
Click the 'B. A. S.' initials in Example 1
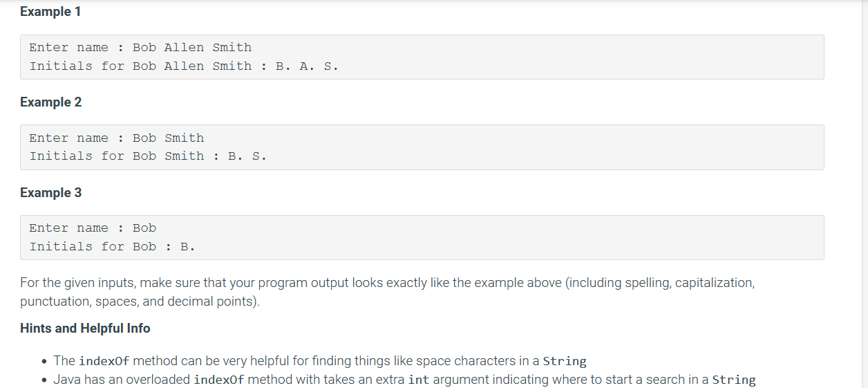[x=307, y=66]
